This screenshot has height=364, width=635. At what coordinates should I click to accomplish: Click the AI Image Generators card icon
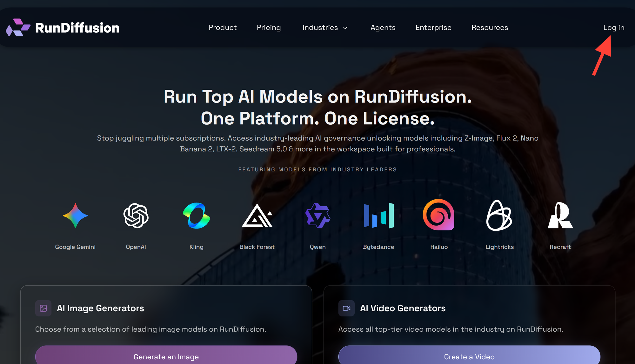[x=43, y=308]
